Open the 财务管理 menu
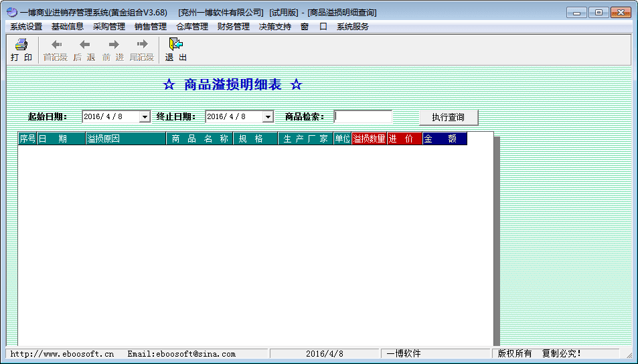638x364 pixels. click(x=234, y=27)
